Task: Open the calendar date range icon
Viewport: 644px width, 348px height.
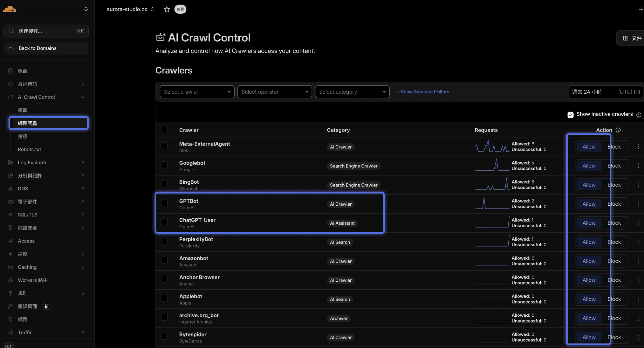Action: coord(637,92)
